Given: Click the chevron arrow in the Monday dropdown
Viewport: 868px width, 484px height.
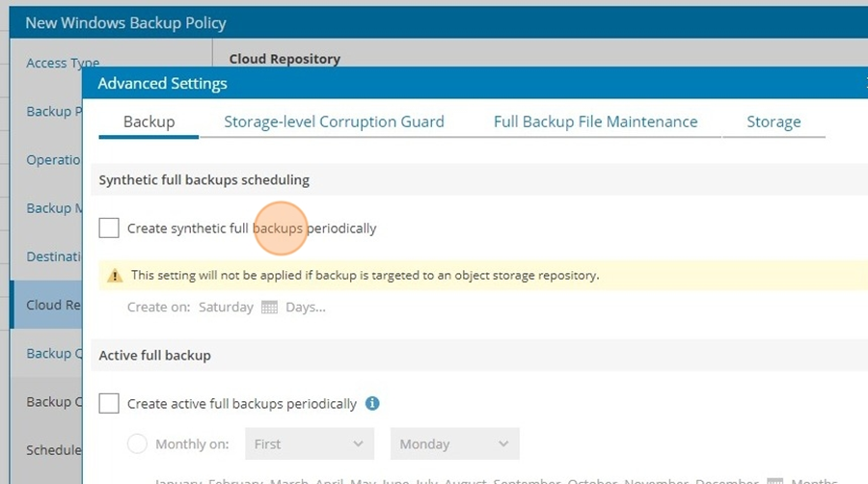Looking at the screenshot, I should pyautogui.click(x=502, y=444).
